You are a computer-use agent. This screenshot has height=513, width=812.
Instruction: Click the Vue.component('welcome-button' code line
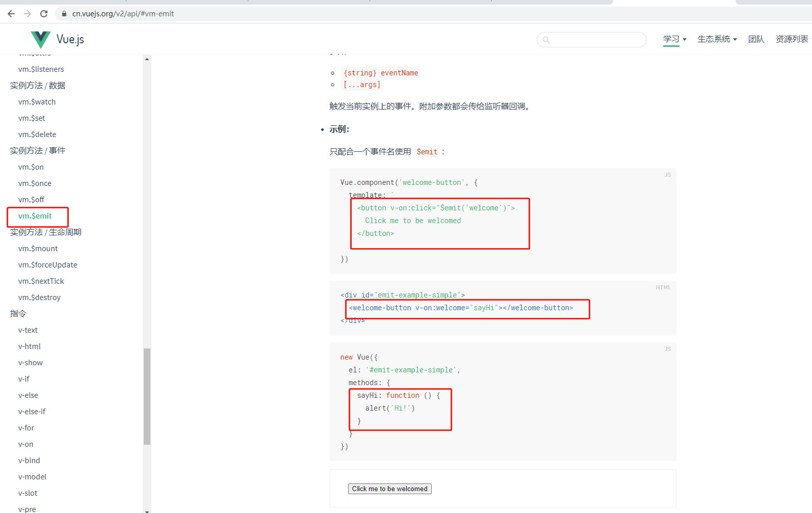click(x=409, y=182)
